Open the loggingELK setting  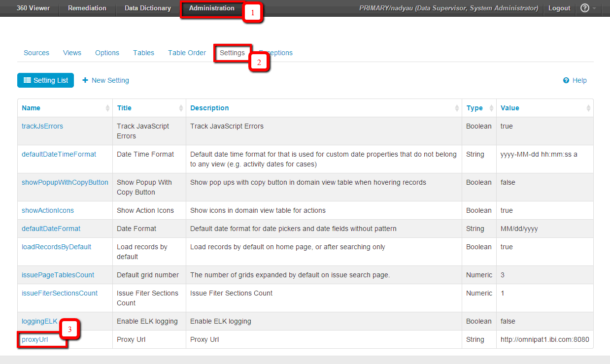pyautogui.click(x=39, y=321)
